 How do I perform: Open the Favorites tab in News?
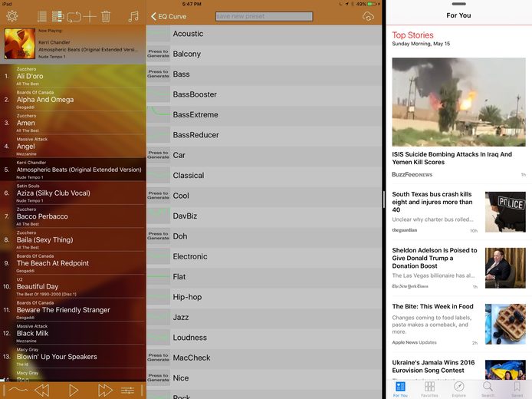[429, 389]
